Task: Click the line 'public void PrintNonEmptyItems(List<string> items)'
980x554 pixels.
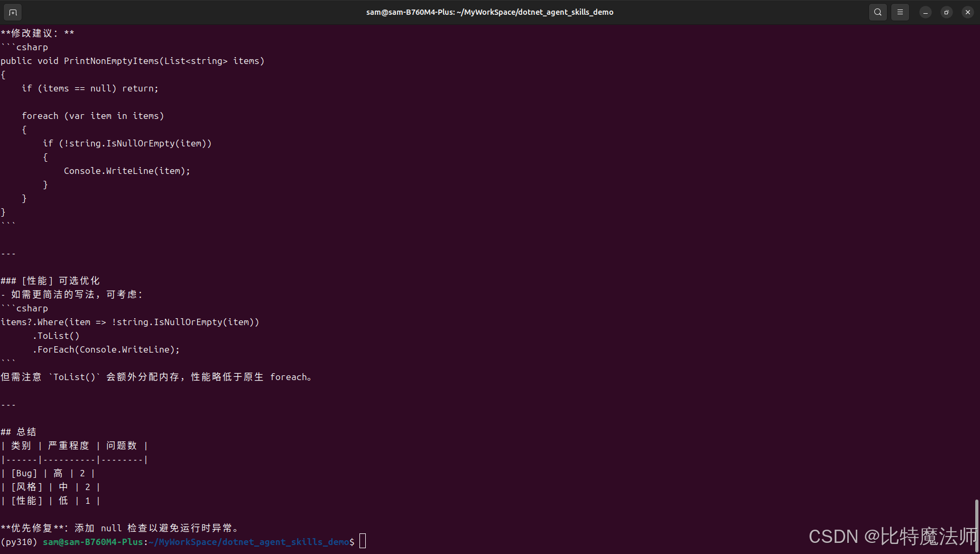Action: pos(132,61)
